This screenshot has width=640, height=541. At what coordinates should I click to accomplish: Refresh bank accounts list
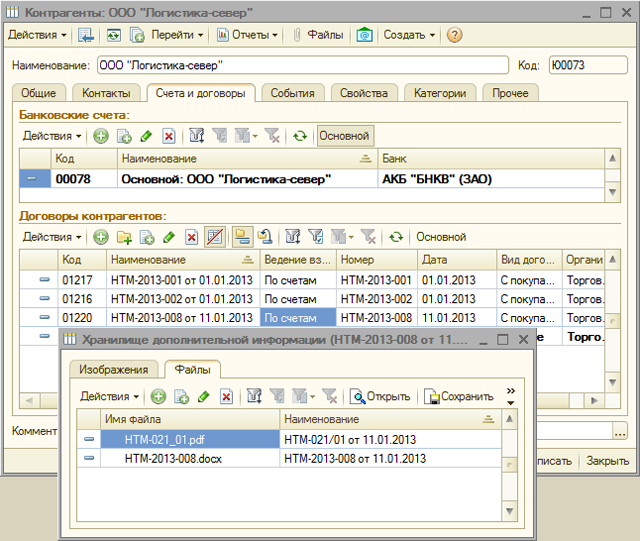tap(300, 136)
